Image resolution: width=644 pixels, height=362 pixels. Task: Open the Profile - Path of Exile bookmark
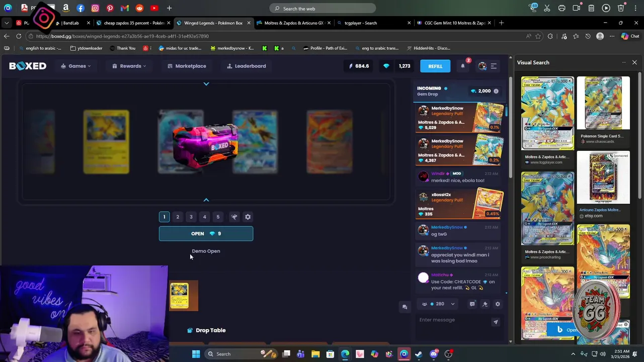click(x=325, y=48)
